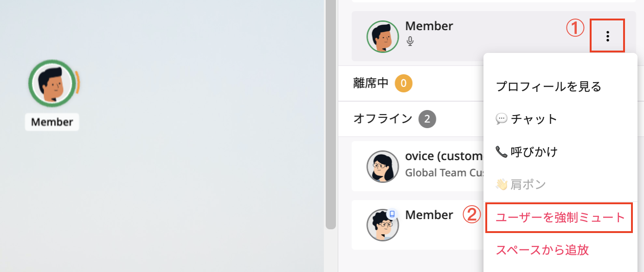Click the orange 0 badge next to 離席中

coord(404,83)
